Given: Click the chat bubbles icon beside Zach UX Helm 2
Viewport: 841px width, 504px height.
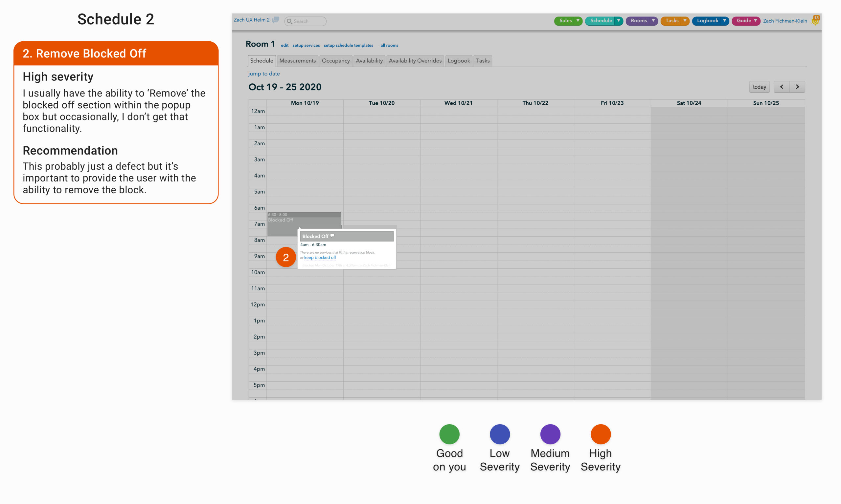Looking at the screenshot, I should click(276, 20).
